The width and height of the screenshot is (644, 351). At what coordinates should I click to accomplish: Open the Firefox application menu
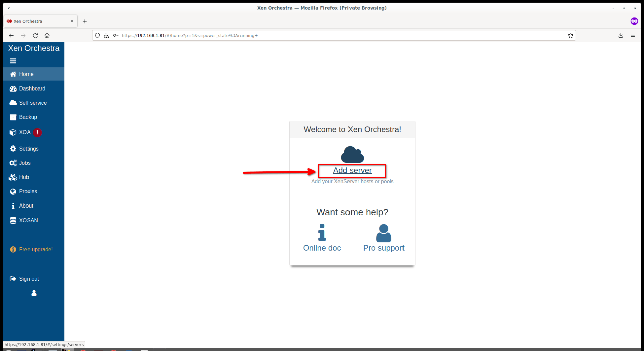tap(633, 35)
